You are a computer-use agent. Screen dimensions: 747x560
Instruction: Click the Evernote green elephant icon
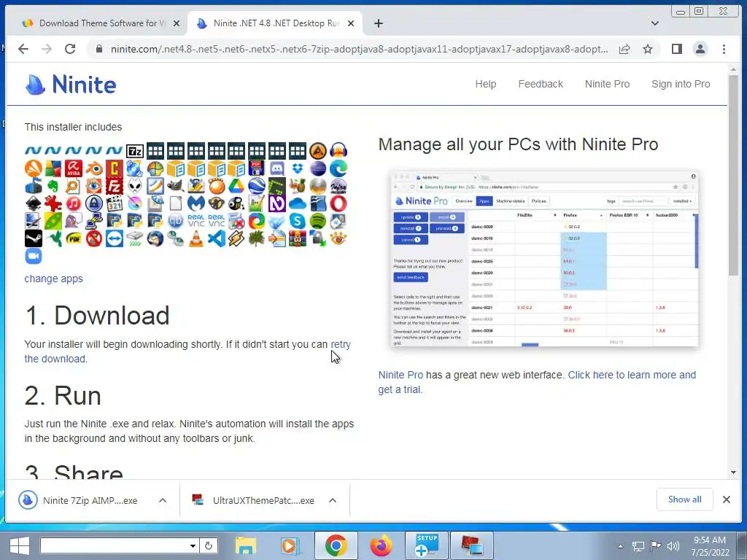pos(53,186)
